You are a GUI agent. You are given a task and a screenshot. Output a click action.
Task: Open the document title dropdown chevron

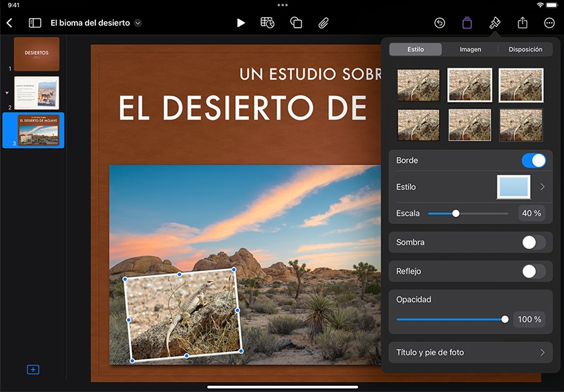coord(138,23)
